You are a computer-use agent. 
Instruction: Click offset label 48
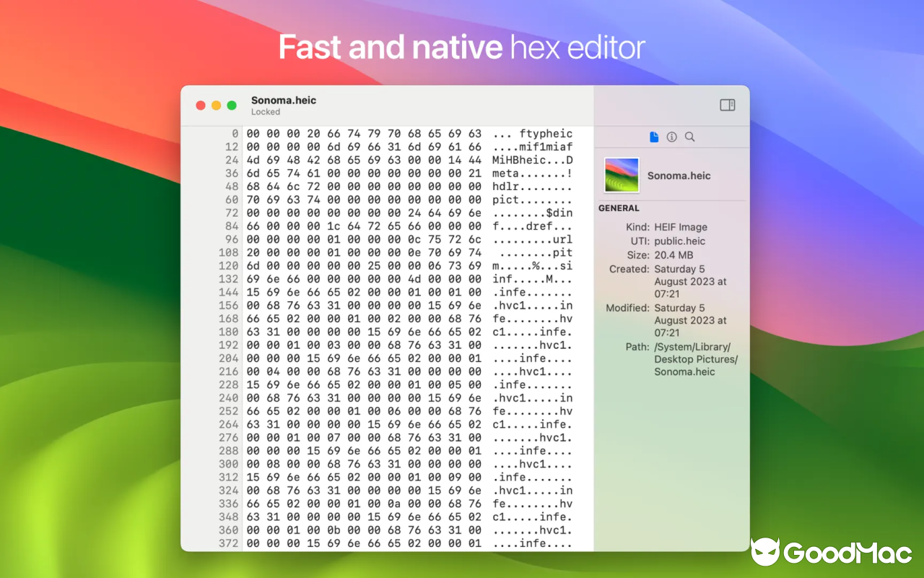[232, 186]
